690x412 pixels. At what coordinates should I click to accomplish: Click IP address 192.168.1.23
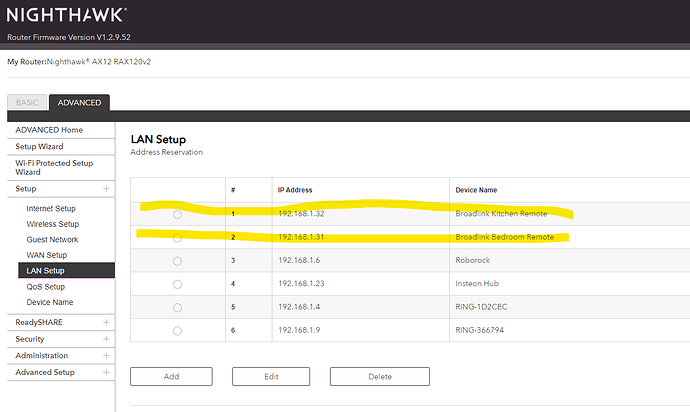301,283
